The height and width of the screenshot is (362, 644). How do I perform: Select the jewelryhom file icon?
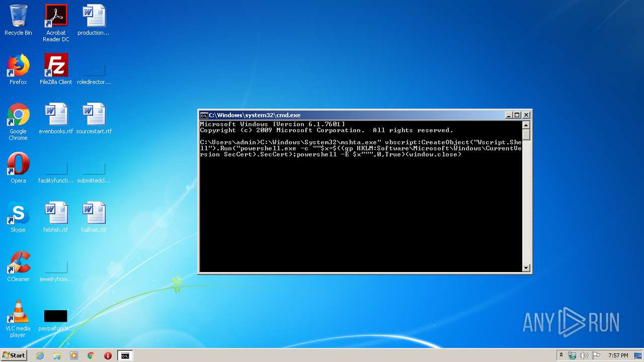pos(56,269)
